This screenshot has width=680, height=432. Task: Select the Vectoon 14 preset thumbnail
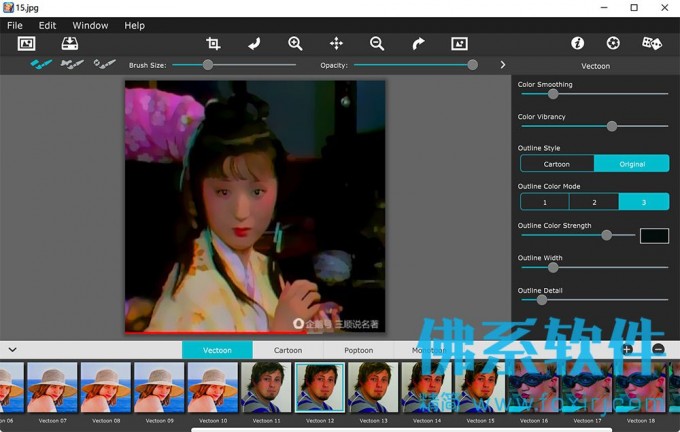point(427,387)
